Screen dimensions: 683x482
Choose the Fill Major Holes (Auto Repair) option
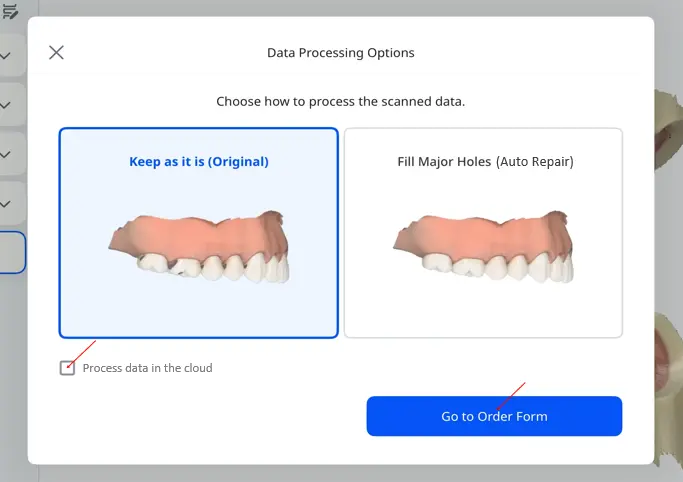pyautogui.click(x=484, y=233)
